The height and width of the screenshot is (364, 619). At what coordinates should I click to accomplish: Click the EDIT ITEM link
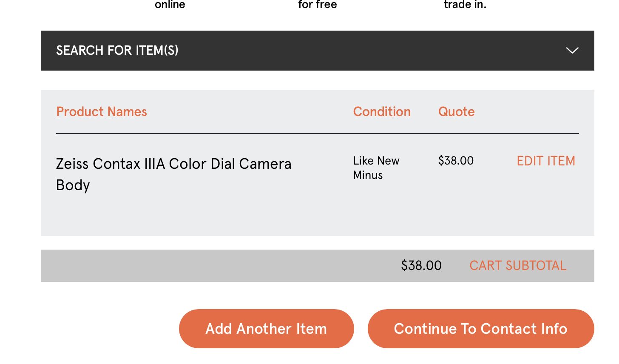(546, 161)
